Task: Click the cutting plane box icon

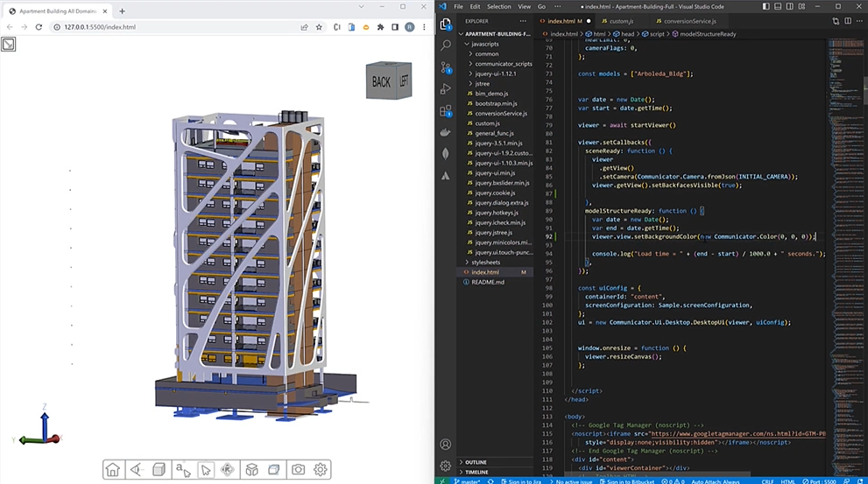Action: 274,470
